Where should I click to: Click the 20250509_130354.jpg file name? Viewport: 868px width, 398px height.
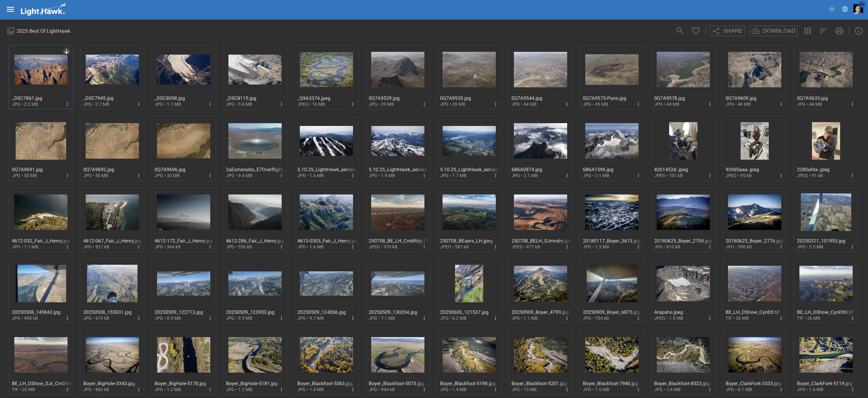(393, 312)
